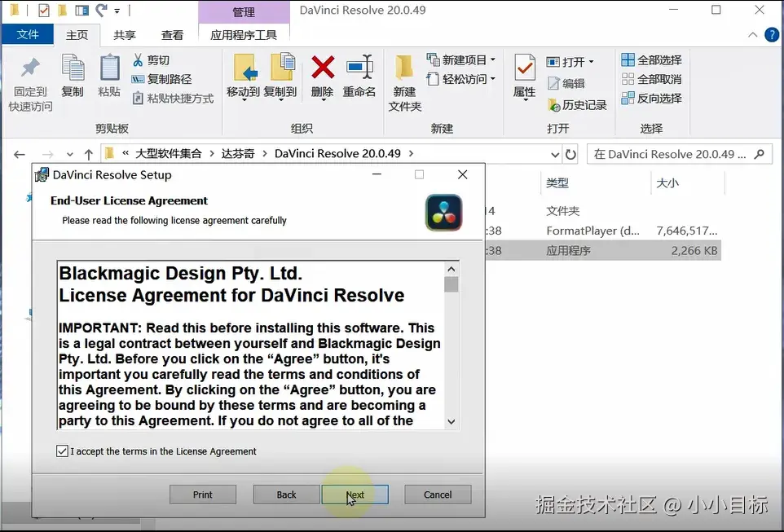Select the row of type 应用程序 2,266 KB
The height and width of the screenshot is (532, 784).
click(x=602, y=250)
